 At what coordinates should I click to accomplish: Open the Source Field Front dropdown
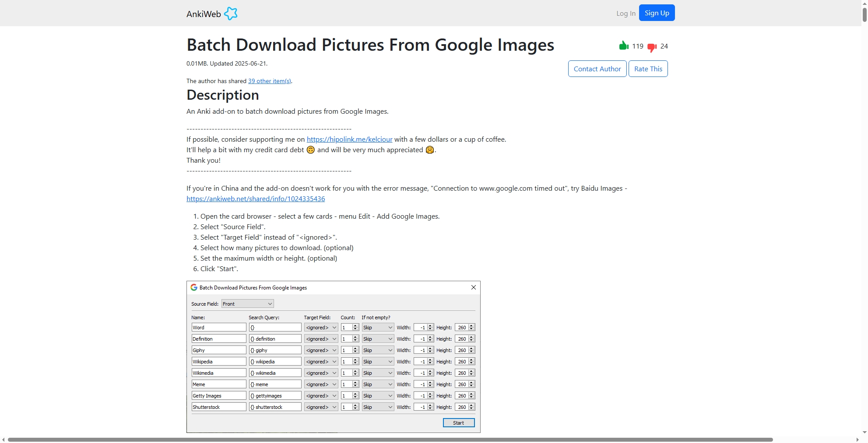click(x=247, y=303)
